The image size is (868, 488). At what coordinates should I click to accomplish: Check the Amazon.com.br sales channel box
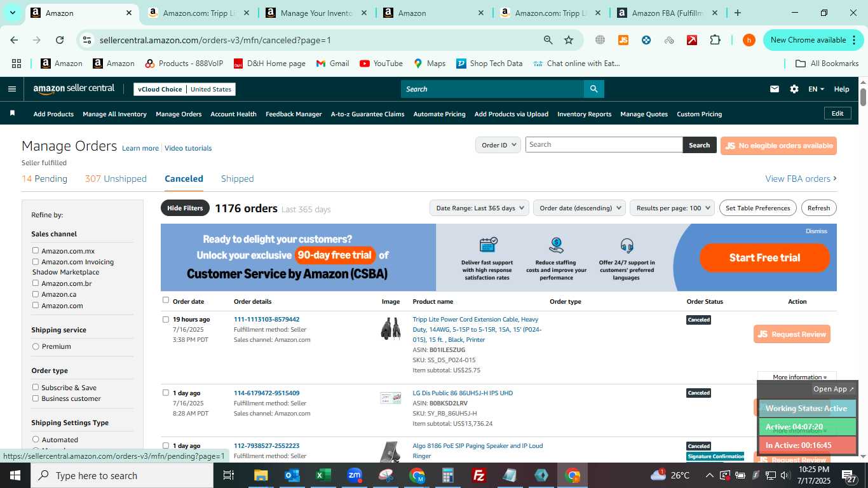(x=36, y=283)
